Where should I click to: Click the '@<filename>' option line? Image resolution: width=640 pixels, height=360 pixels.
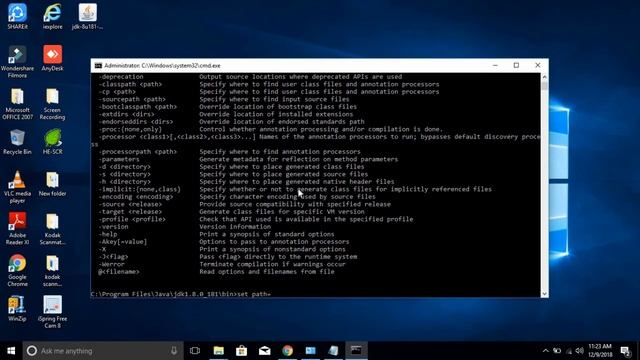(216, 272)
